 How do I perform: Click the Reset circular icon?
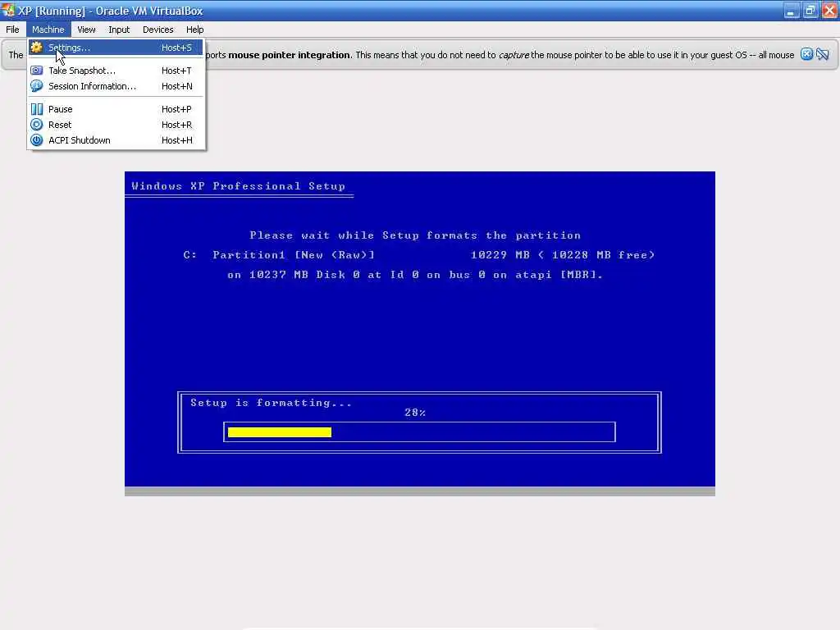(36, 125)
